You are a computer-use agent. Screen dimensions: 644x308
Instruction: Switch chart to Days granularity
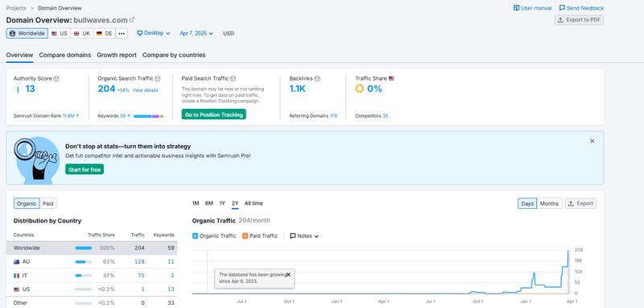coord(527,203)
